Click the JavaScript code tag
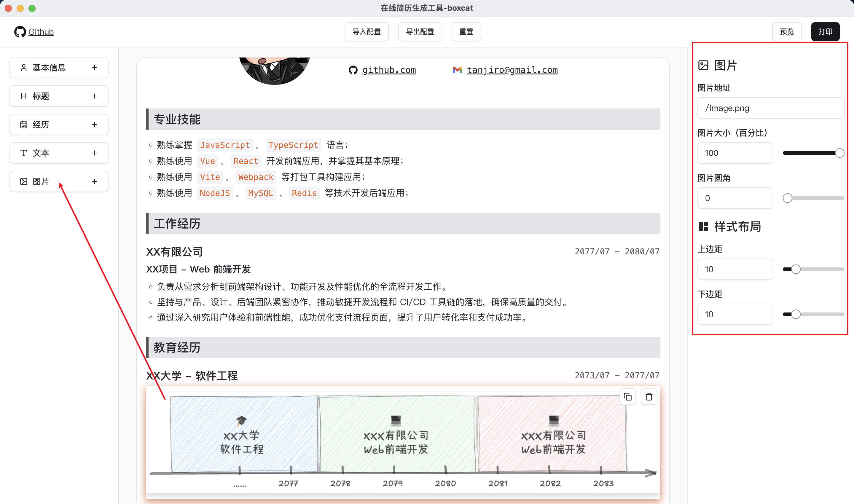The width and height of the screenshot is (854, 504). [x=225, y=145]
